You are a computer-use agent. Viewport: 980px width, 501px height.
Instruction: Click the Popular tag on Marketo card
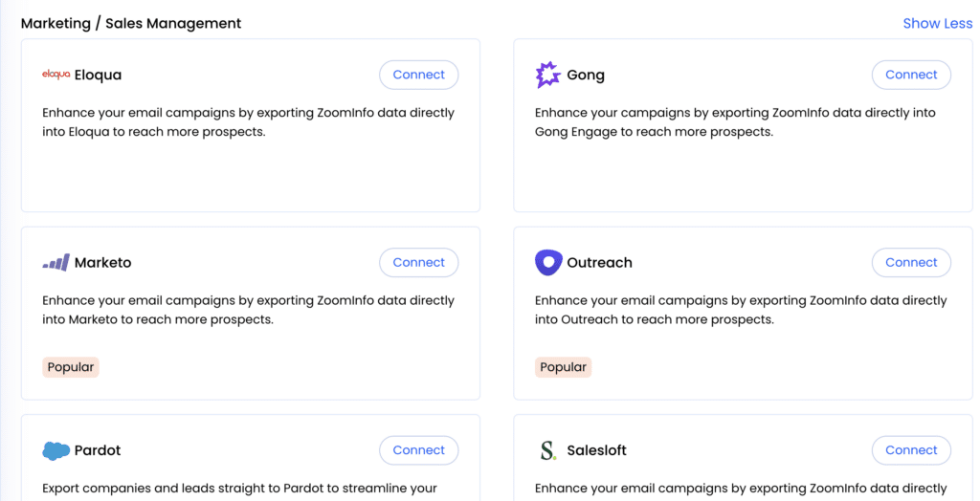[71, 367]
